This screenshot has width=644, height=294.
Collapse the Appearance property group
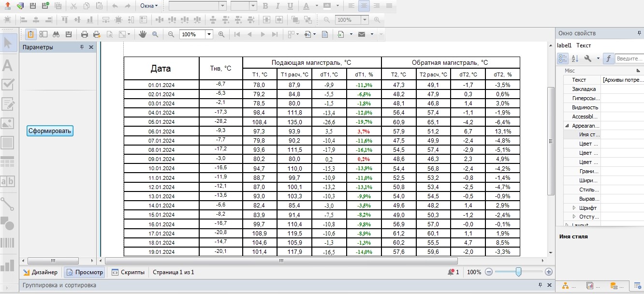click(x=567, y=126)
